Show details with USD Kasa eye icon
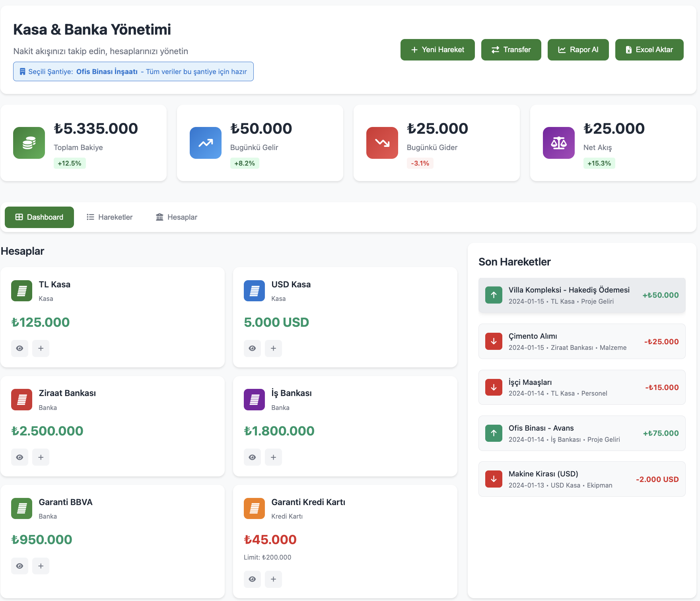The width and height of the screenshot is (700, 601). pyautogui.click(x=252, y=348)
